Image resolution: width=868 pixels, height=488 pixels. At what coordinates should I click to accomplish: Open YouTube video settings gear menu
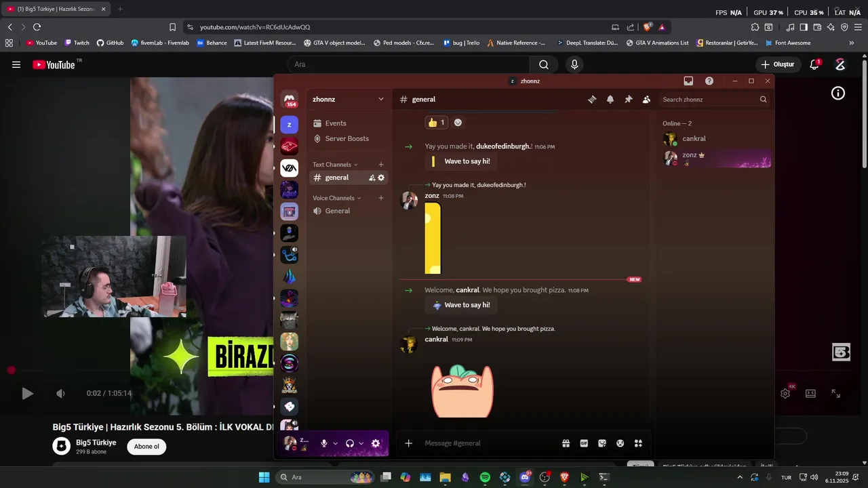pyautogui.click(x=785, y=393)
